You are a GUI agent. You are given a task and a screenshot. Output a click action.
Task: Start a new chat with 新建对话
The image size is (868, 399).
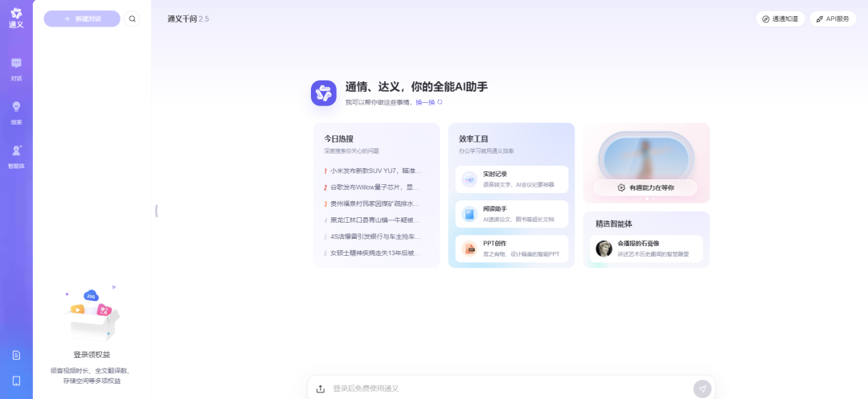82,19
